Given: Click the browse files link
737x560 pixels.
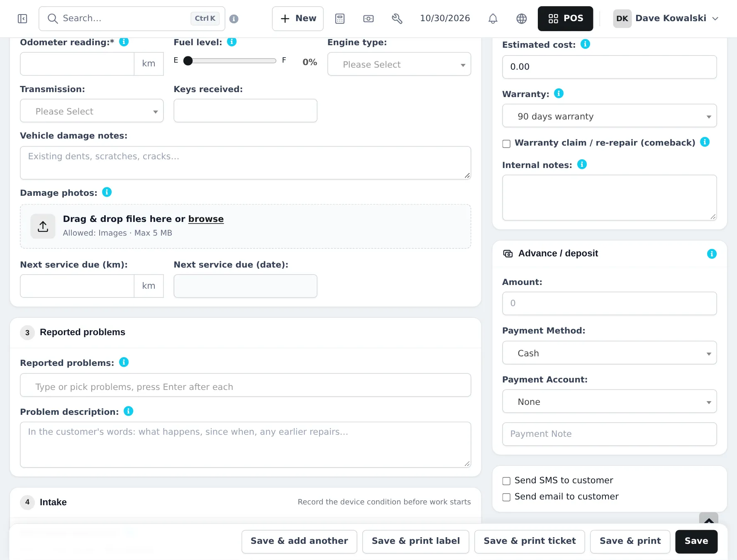Looking at the screenshot, I should click(x=206, y=219).
